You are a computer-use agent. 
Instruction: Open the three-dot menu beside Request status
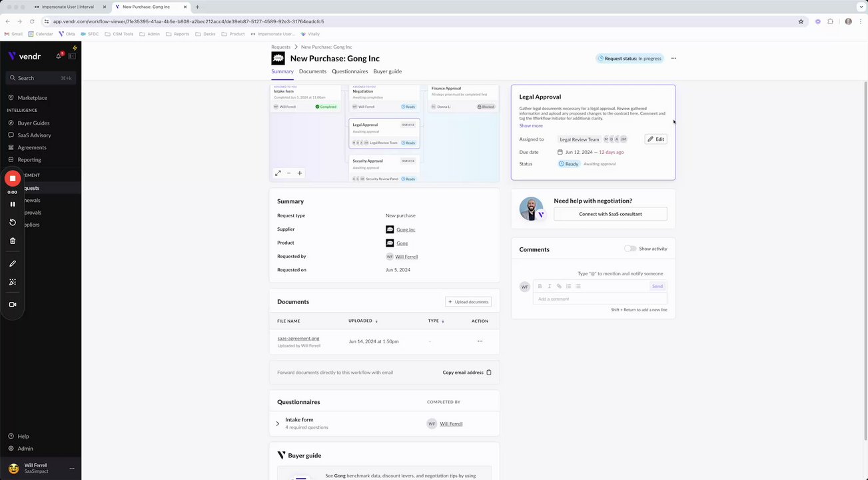(x=673, y=58)
